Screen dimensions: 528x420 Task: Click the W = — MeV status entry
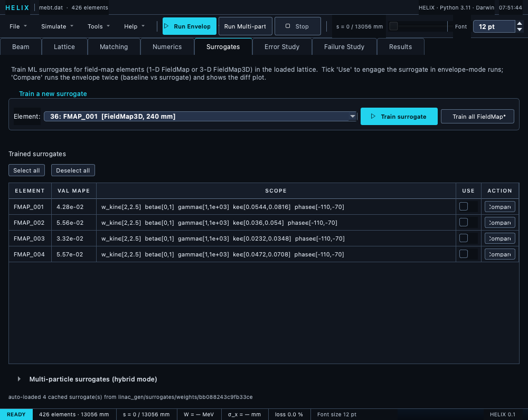(199, 414)
